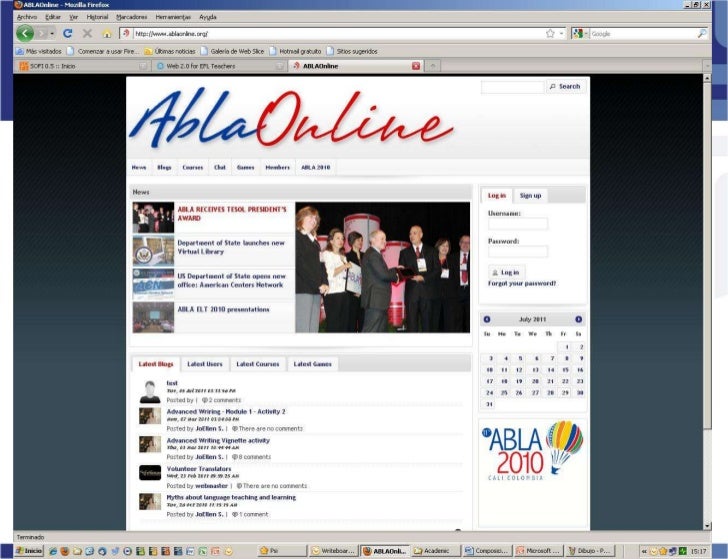Image resolution: width=728 pixels, height=559 pixels.
Task: Open the Firefox home page icon
Action: tap(107, 33)
